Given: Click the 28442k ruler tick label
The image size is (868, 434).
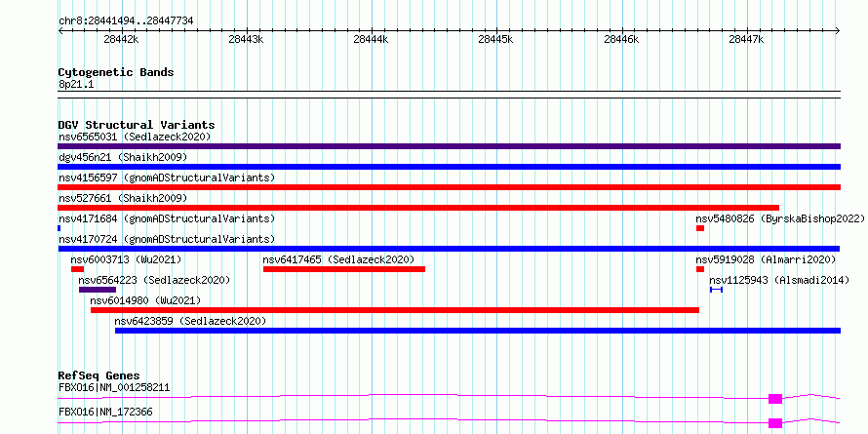Looking at the screenshot, I should coord(121,40).
